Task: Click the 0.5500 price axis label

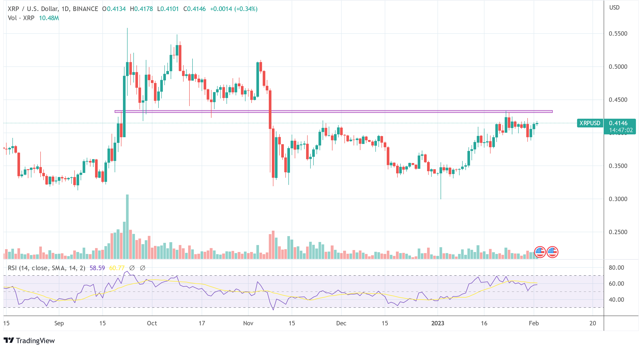Action: pos(618,34)
